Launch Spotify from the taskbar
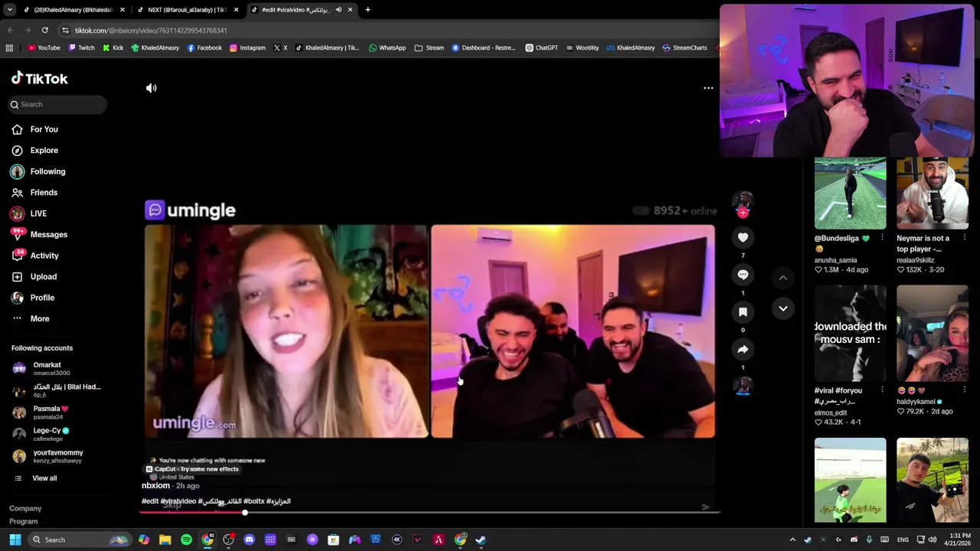Viewport: 980px width, 551px height. (x=186, y=540)
